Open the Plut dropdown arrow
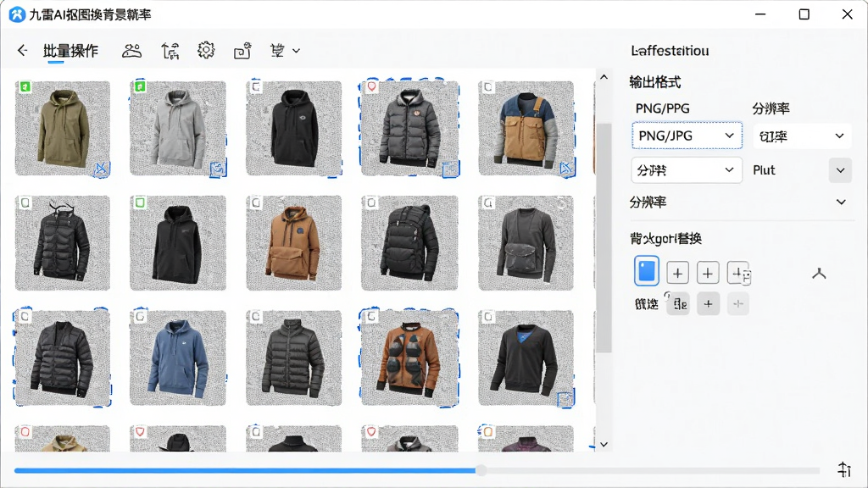Image resolution: width=868 pixels, height=488 pixels. (840, 170)
